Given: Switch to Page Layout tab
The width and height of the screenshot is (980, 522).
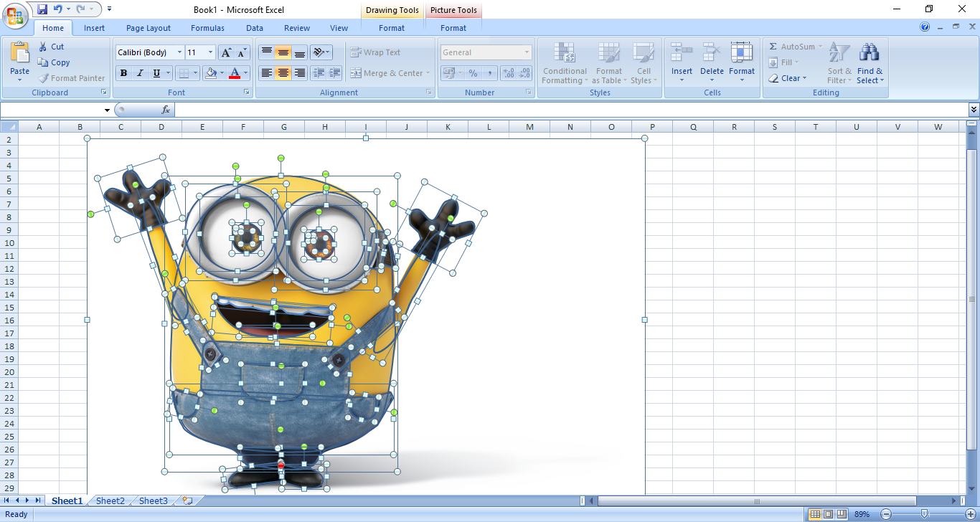Looking at the screenshot, I should tap(149, 28).
